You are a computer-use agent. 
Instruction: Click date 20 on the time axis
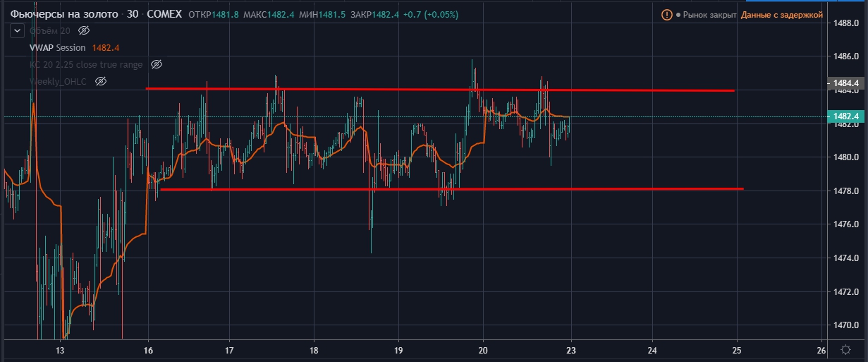tap(483, 350)
